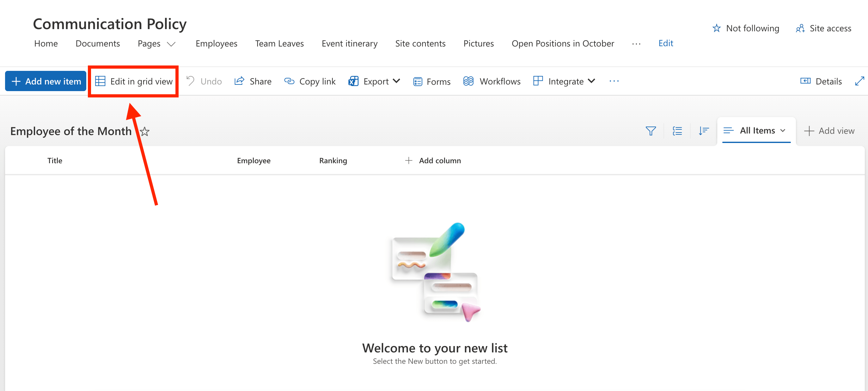
Task: Open Documents in site navigation
Action: pos(98,44)
